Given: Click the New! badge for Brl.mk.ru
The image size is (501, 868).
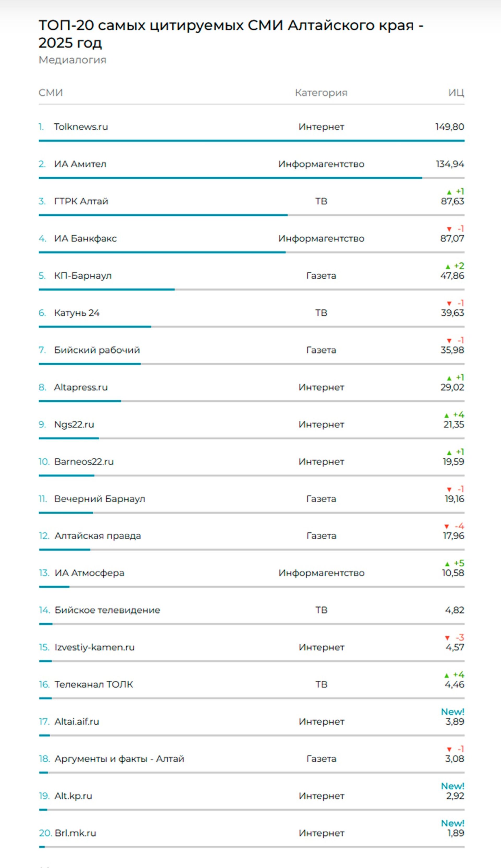Looking at the screenshot, I should click(452, 823).
